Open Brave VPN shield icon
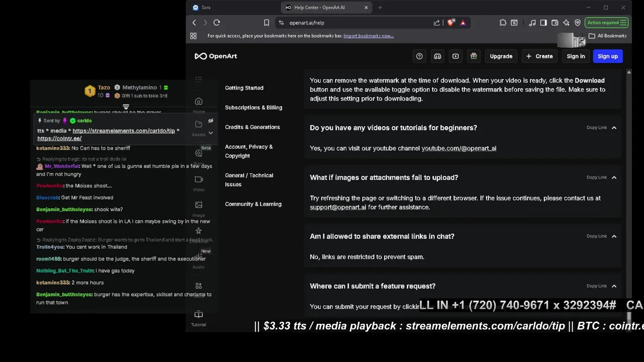Image resolution: width=644 pixels, height=362 pixels. (578, 23)
